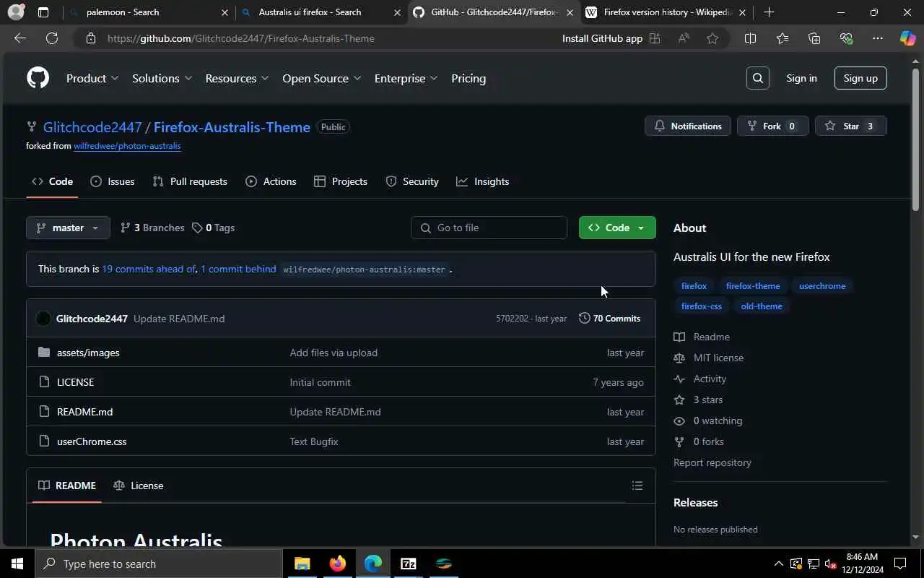The height and width of the screenshot is (578, 924).
Task: Open the master branch selector
Action: click(x=68, y=228)
